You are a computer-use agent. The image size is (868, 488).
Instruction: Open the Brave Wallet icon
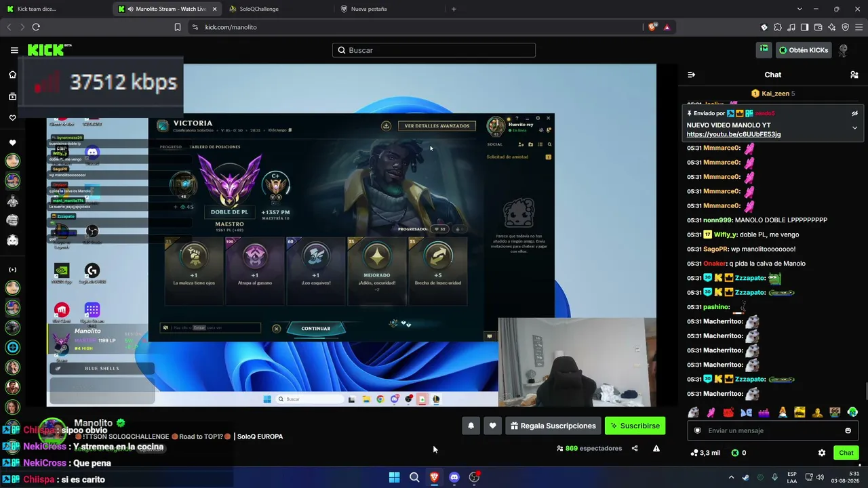pos(818,27)
